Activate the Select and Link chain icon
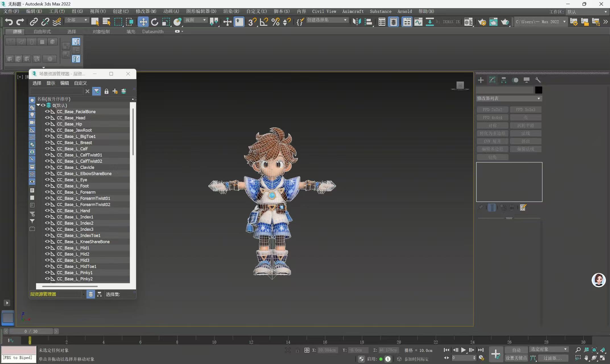The width and height of the screenshot is (610, 364). (x=34, y=22)
